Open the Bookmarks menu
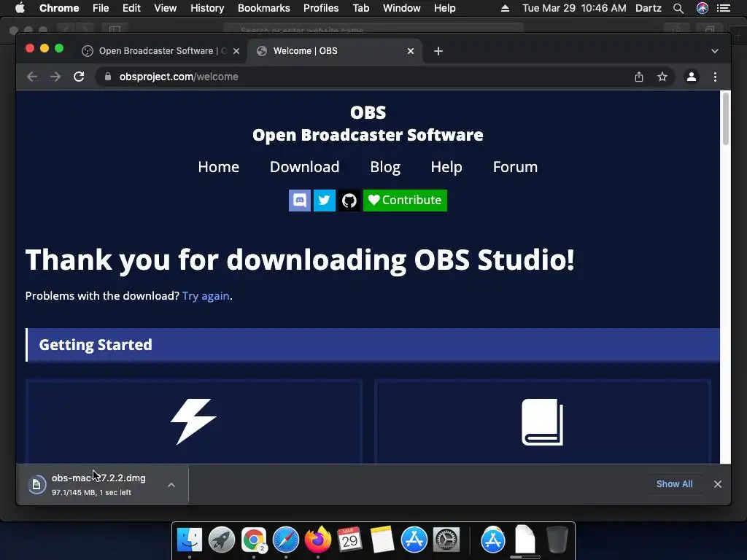Viewport: 747px width, 560px height. pyautogui.click(x=264, y=8)
